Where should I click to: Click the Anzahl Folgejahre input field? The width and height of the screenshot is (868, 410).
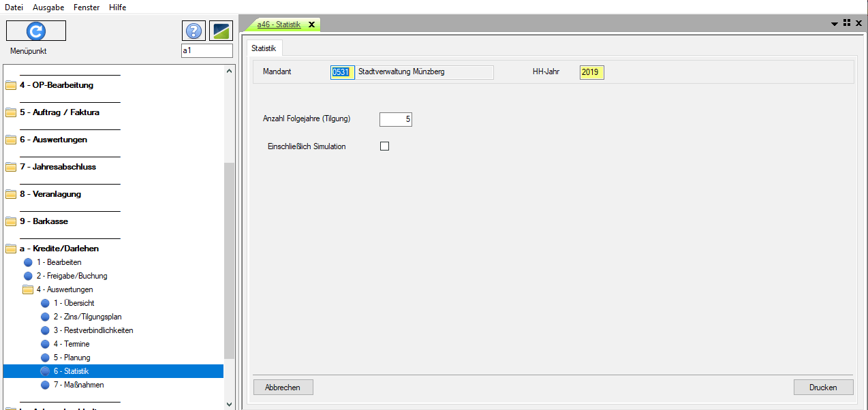click(x=395, y=119)
